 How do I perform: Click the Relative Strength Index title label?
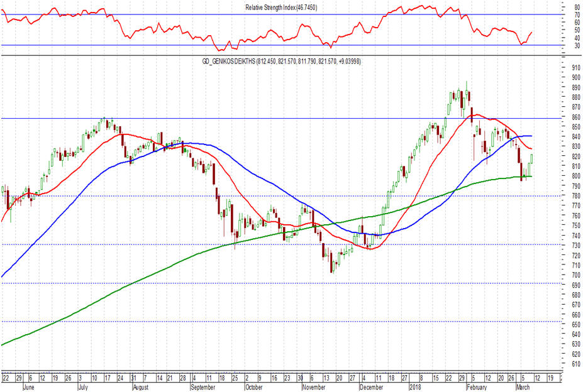coord(282,8)
